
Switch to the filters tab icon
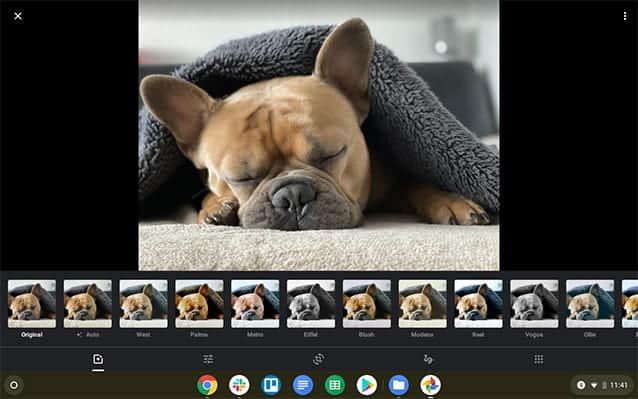98,359
